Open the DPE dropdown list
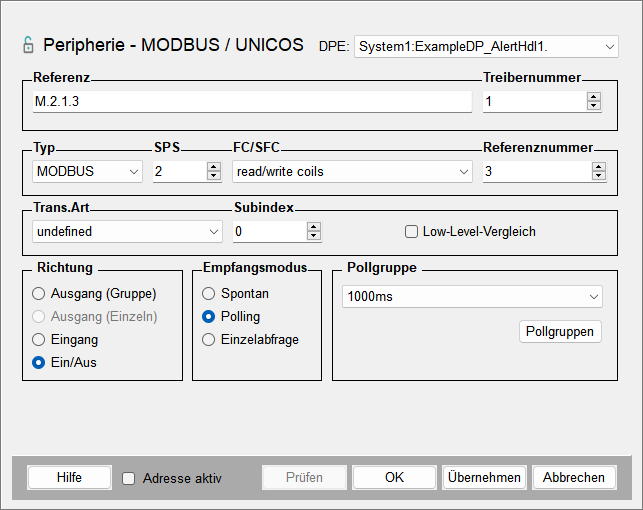This screenshot has height=510, width=643. [x=486, y=47]
